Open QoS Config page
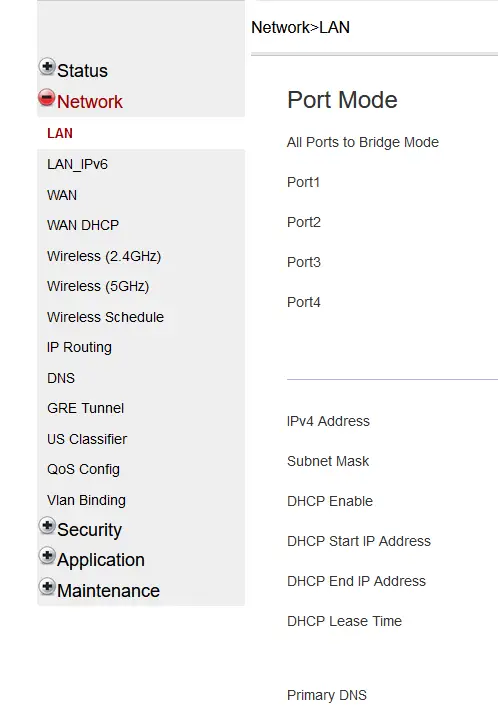 click(x=83, y=469)
